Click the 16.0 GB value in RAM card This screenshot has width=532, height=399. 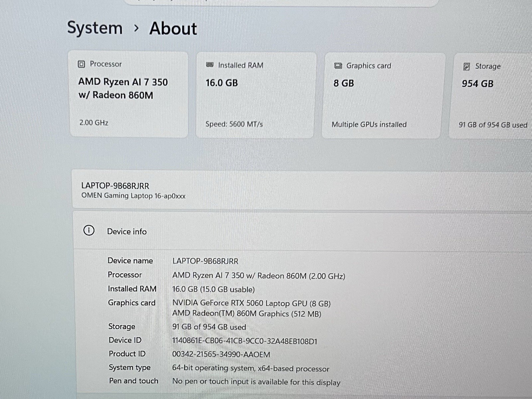(x=222, y=83)
